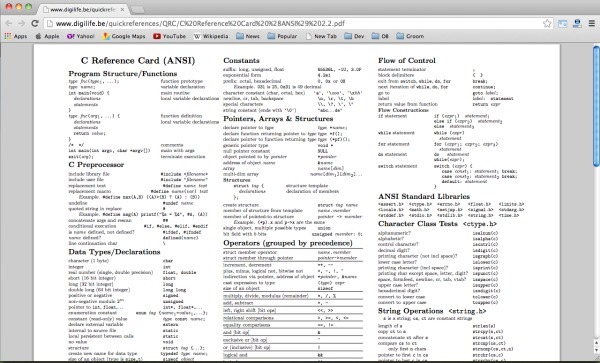Click the screen capture extension icon
600x363 pixels.
click(x=562, y=23)
